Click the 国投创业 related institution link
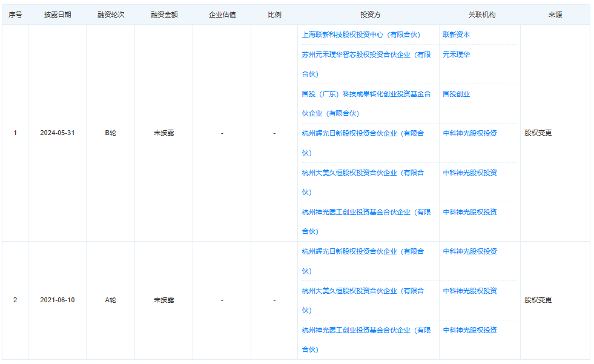 (456, 94)
